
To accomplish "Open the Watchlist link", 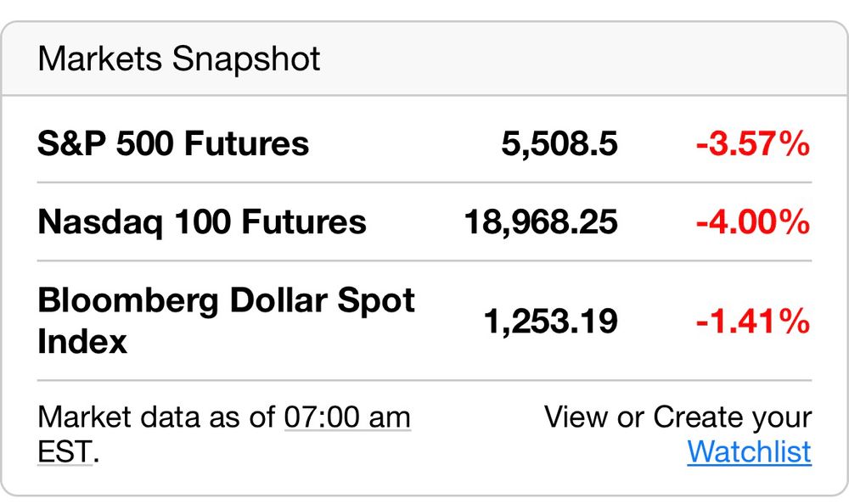I will point(749,451).
